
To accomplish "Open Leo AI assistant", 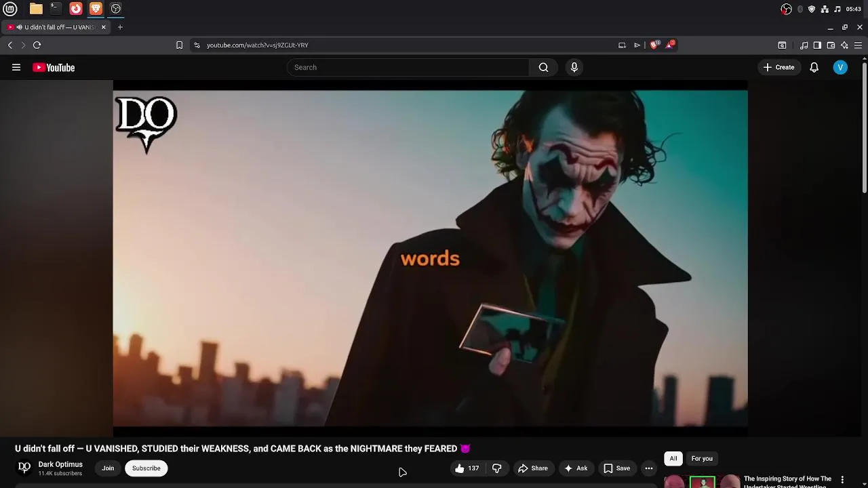I will 844,45.
